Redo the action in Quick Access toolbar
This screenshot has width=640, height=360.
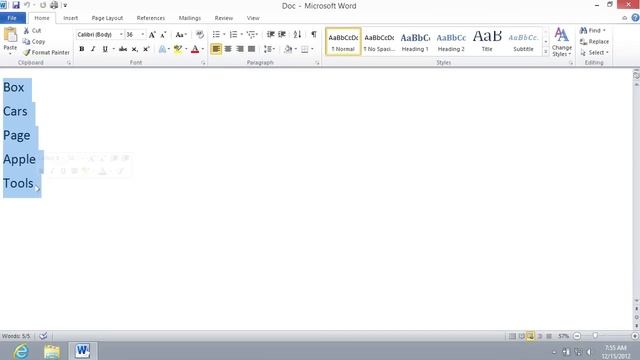coord(43,5)
